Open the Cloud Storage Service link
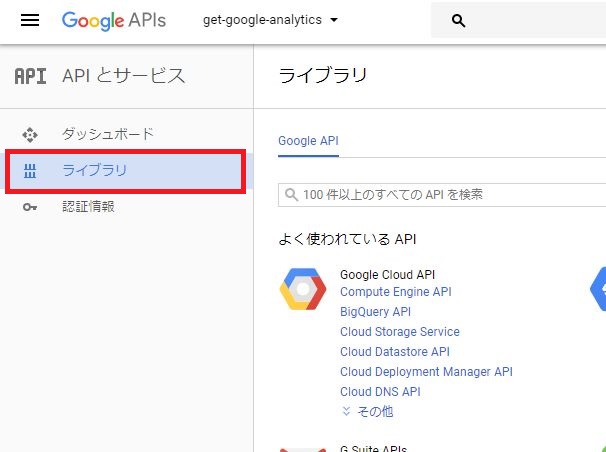This screenshot has width=606, height=452. (400, 331)
